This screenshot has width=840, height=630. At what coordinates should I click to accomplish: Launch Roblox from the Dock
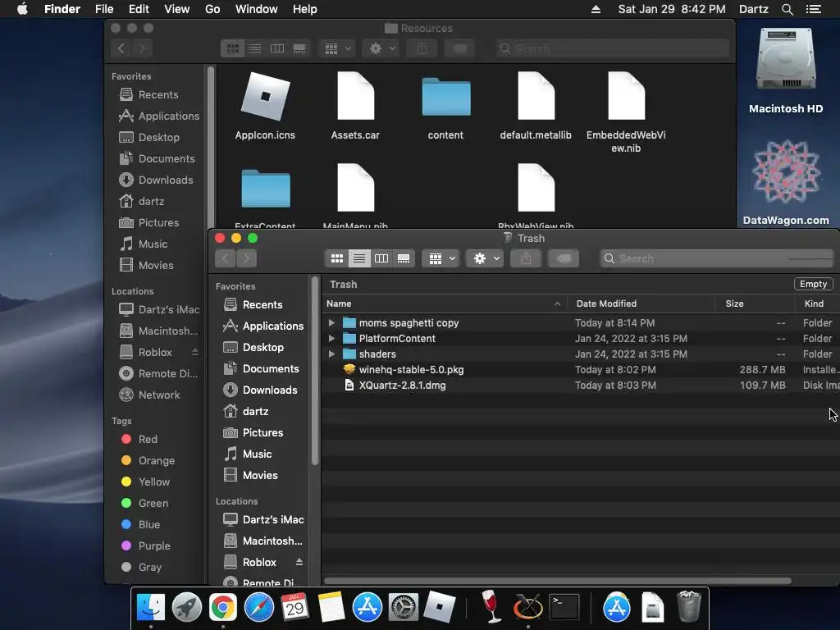click(440, 608)
